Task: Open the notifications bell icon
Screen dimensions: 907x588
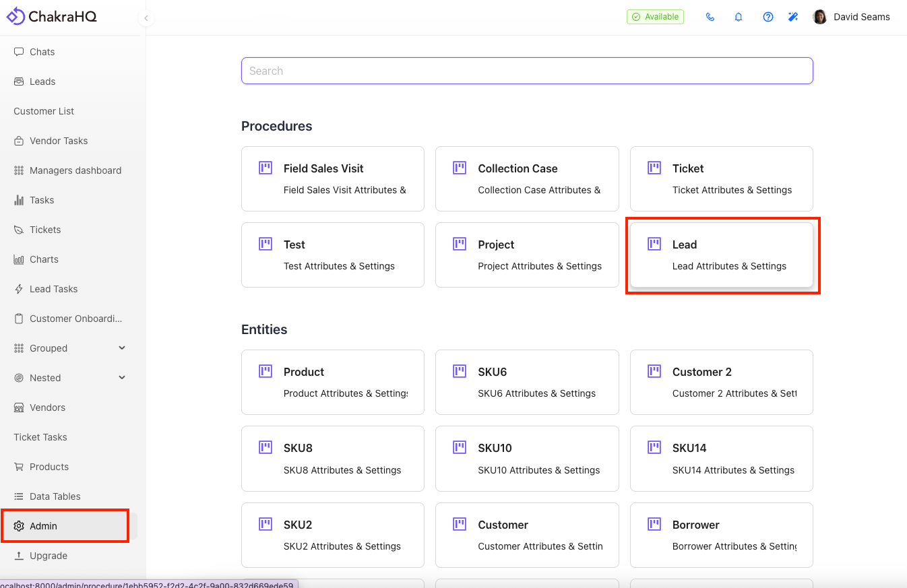Action: pyautogui.click(x=739, y=18)
